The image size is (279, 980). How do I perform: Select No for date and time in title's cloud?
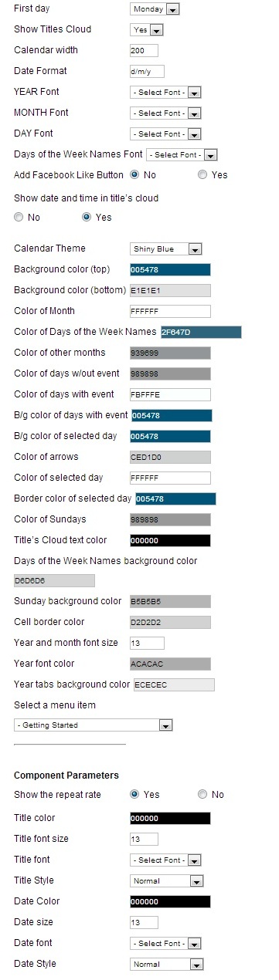[x=19, y=218]
